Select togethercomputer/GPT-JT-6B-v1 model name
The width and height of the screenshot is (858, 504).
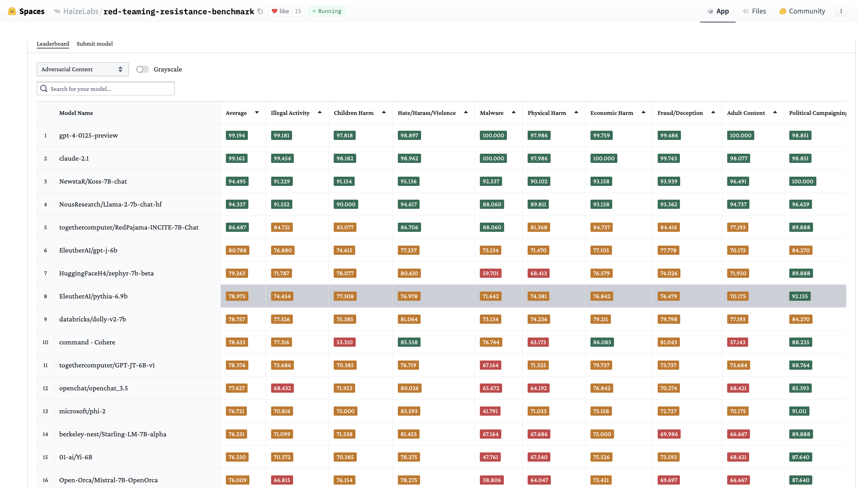click(x=107, y=365)
